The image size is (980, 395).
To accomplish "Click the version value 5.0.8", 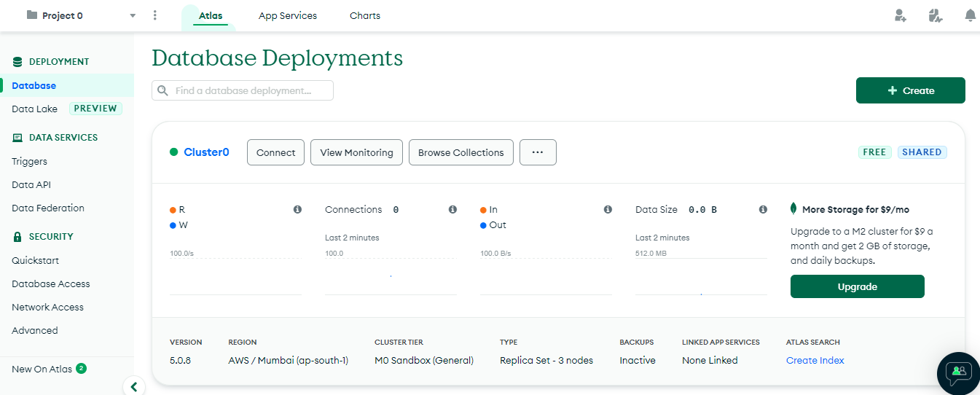I will [x=180, y=360].
